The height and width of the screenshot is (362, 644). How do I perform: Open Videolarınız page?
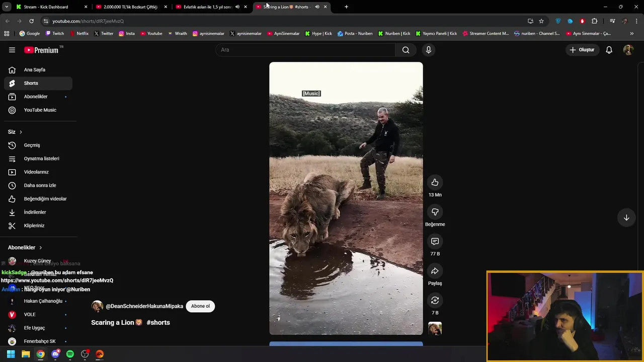click(x=38, y=172)
